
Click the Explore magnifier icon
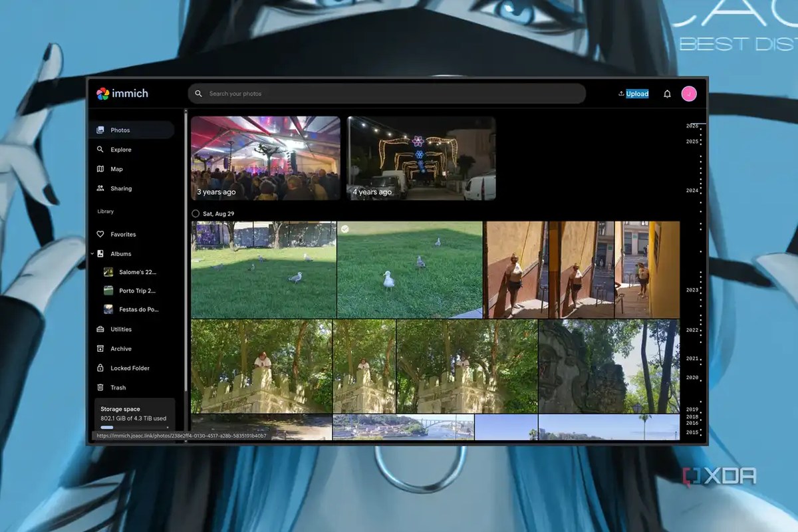click(100, 150)
